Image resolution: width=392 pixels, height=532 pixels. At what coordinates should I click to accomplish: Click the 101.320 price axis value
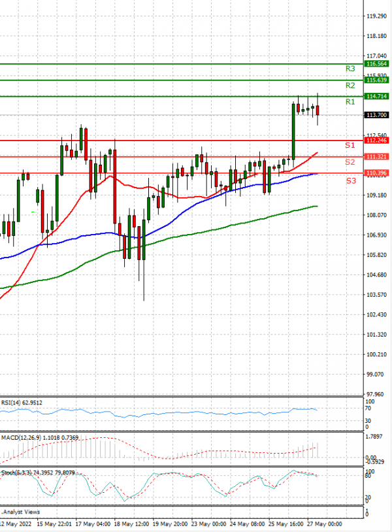[376, 335]
